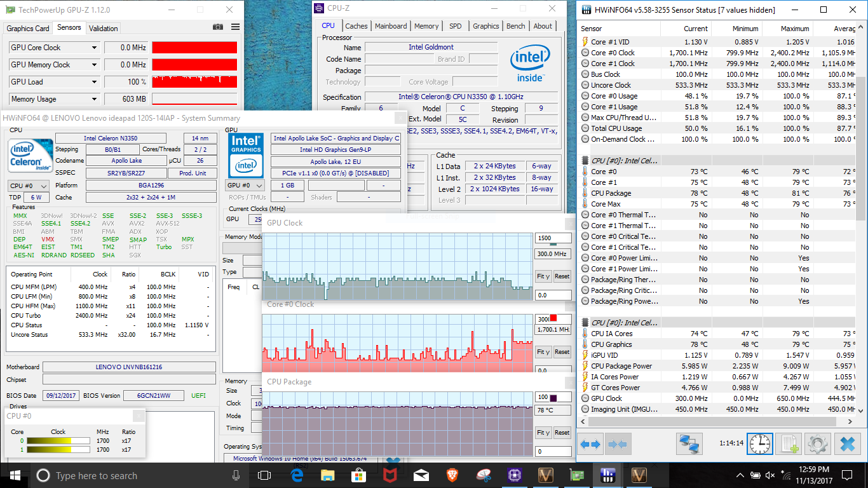Open the GPU #0 selector dropdown
Image resolution: width=868 pixels, height=488 pixels.
point(245,186)
